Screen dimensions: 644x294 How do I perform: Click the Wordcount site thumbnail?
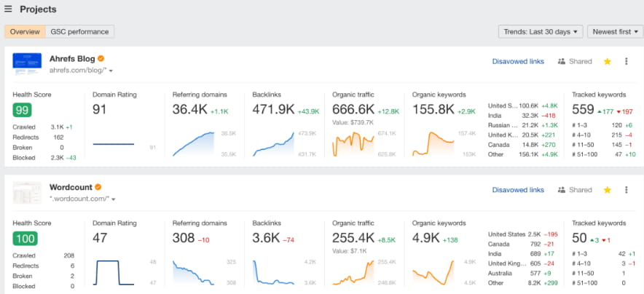tap(27, 192)
